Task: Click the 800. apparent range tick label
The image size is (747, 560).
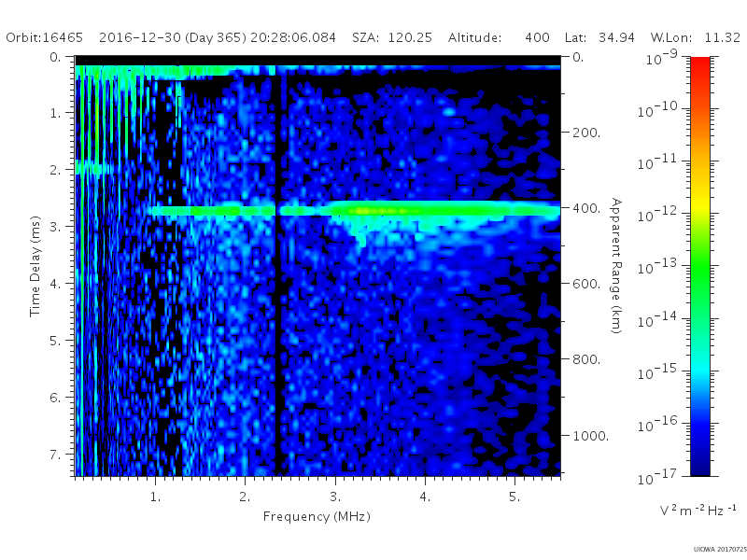Action: coord(586,359)
